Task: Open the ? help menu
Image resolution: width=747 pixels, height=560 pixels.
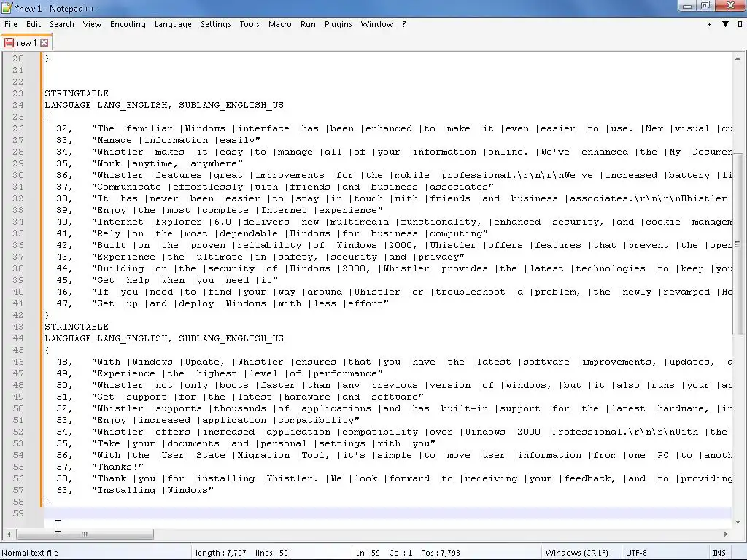Action: [404, 24]
